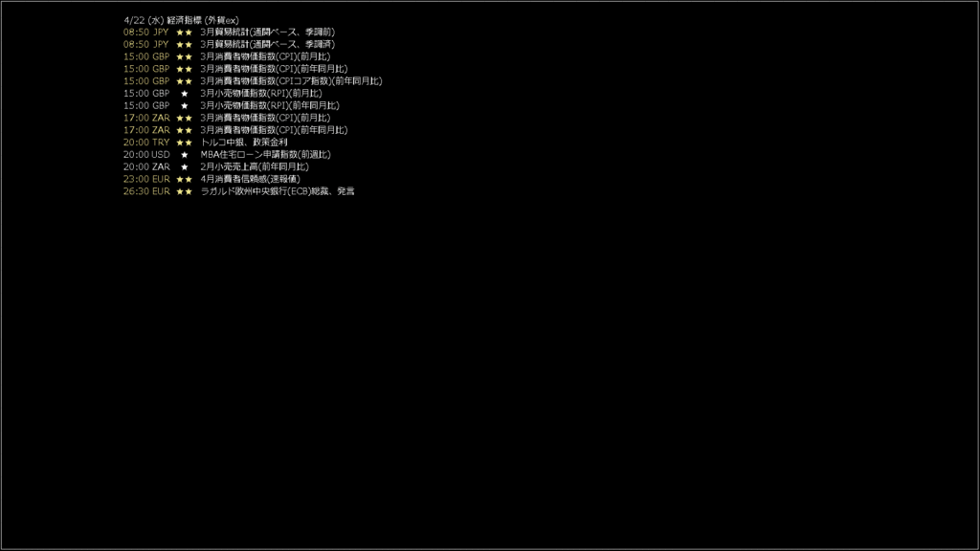Viewport: 980px width, 551px height.
Task: Open GBP 3月消費者物価指数(CPI)(前月比) entry
Action: click(x=265, y=56)
